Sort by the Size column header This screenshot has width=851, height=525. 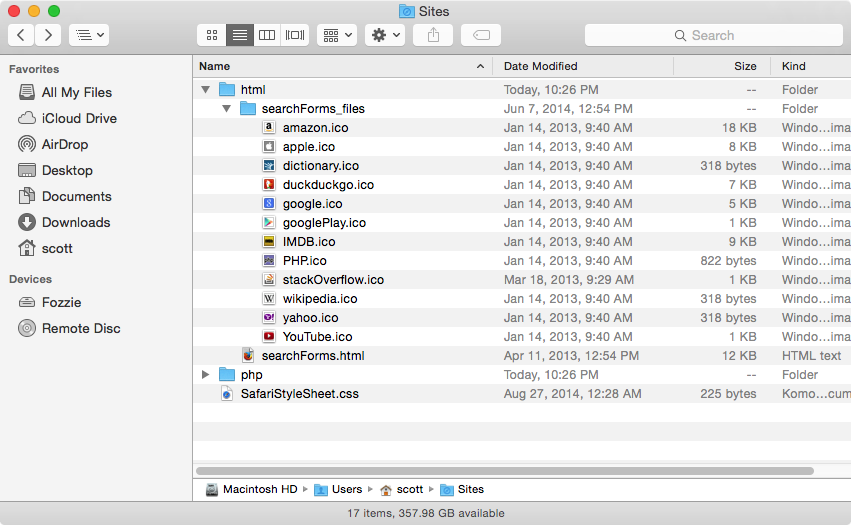722,66
